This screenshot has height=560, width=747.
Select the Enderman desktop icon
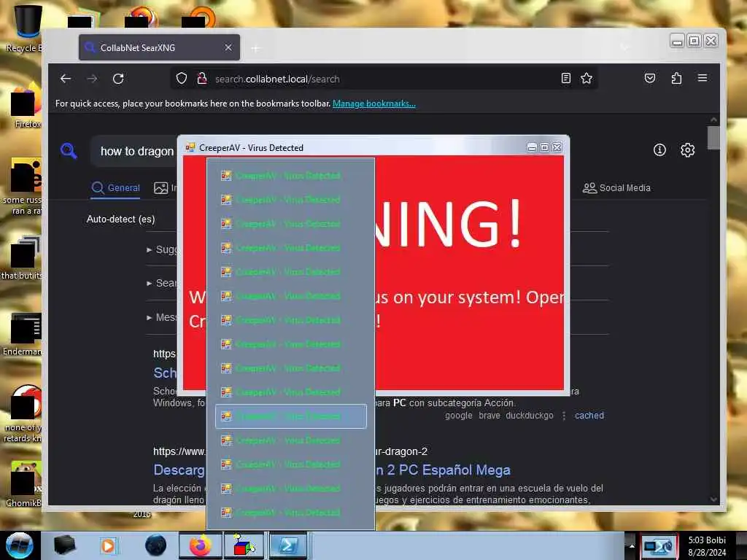pyautogui.click(x=24, y=335)
